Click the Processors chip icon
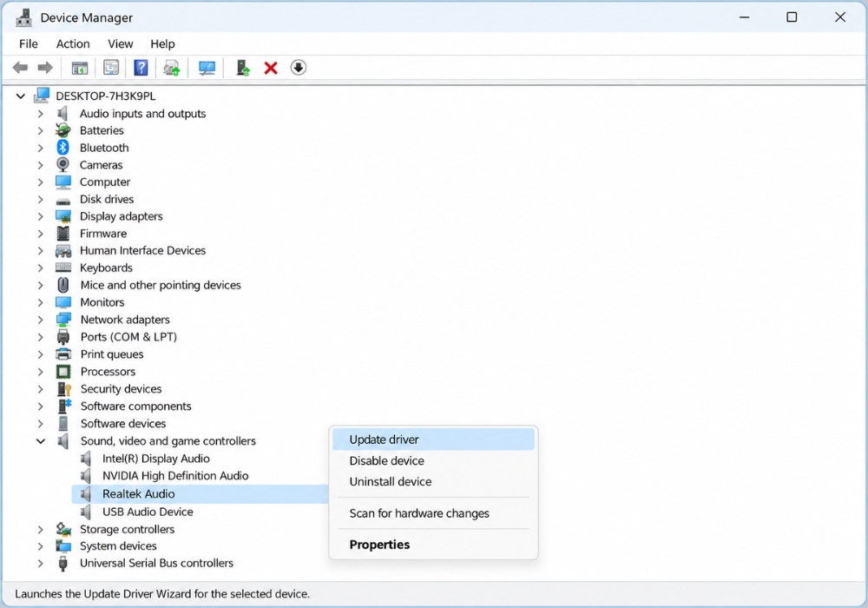Image resolution: width=868 pixels, height=608 pixels. [x=63, y=372]
